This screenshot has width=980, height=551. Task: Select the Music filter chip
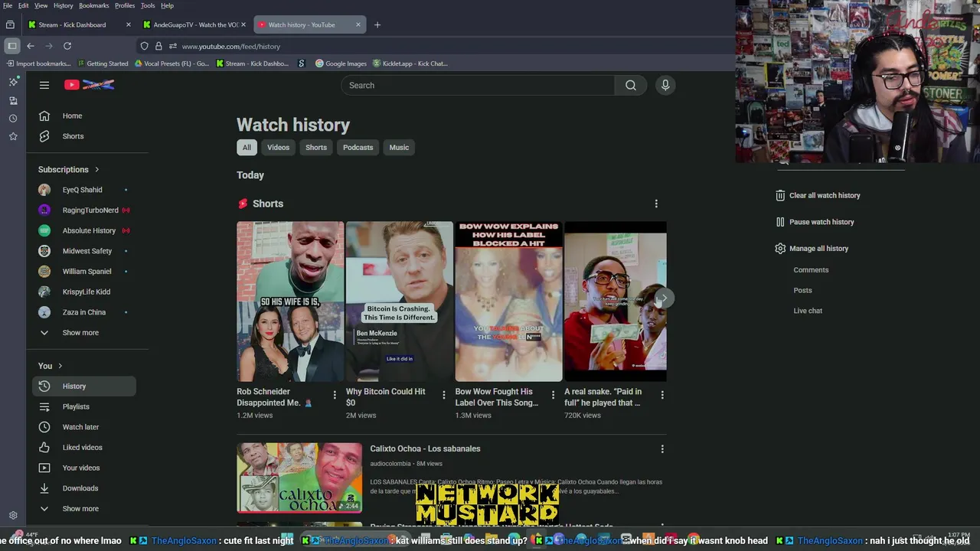point(399,148)
